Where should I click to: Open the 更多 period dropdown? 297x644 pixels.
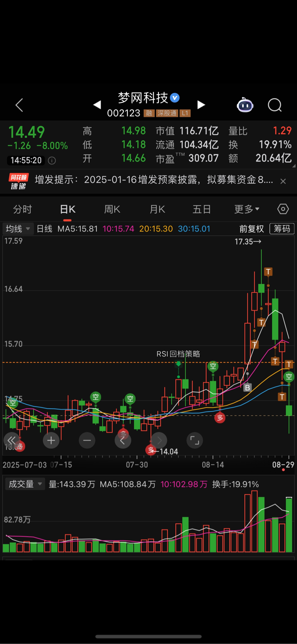[x=247, y=209]
